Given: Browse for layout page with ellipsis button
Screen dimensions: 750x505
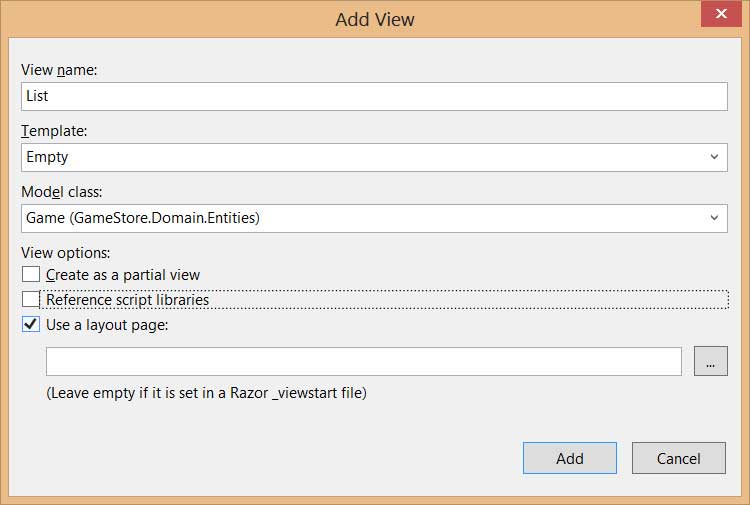Looking at the screenshot, I should tap(711, 362).
